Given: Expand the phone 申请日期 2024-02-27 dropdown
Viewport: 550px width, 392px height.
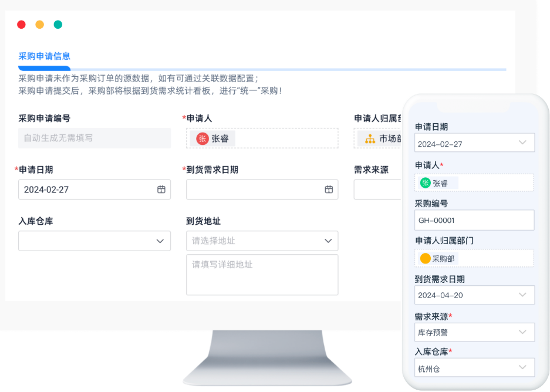Looking at the screenshot, I should tap(474, 143).
